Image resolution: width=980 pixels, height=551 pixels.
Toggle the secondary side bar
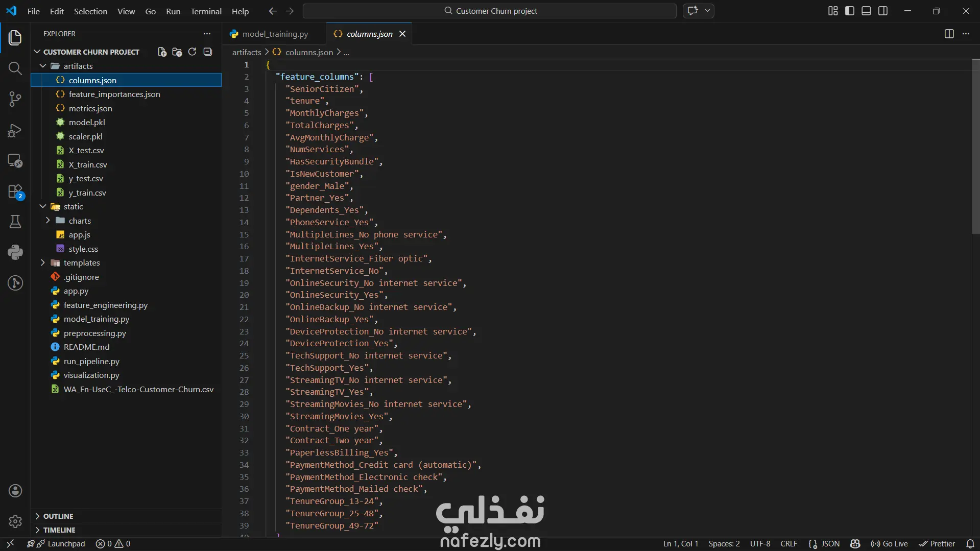883,11
